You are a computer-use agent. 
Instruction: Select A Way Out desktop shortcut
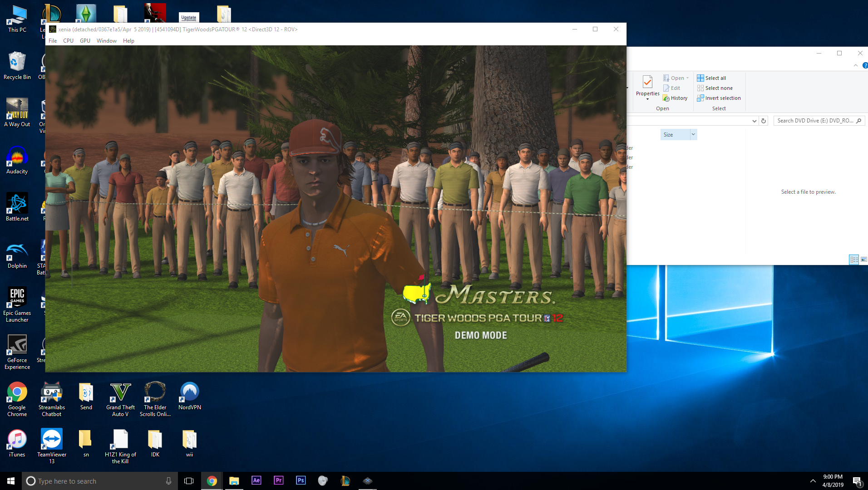[x=17, y=113]
